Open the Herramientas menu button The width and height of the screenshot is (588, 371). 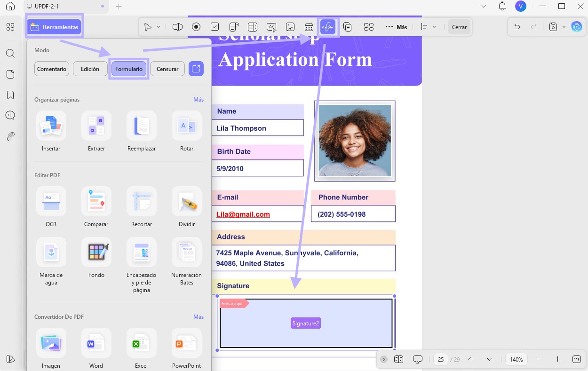(x=54, y=27)
